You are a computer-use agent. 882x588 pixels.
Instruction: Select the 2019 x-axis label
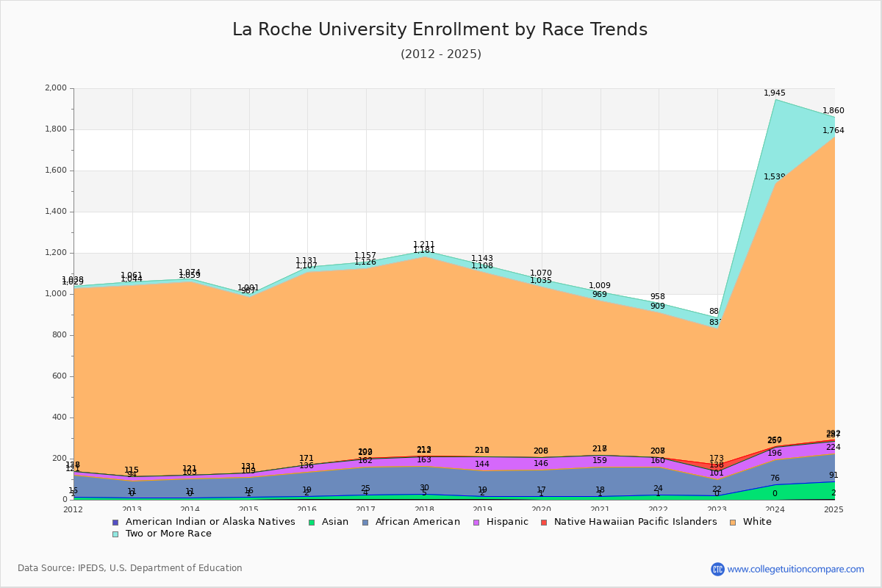483,509
